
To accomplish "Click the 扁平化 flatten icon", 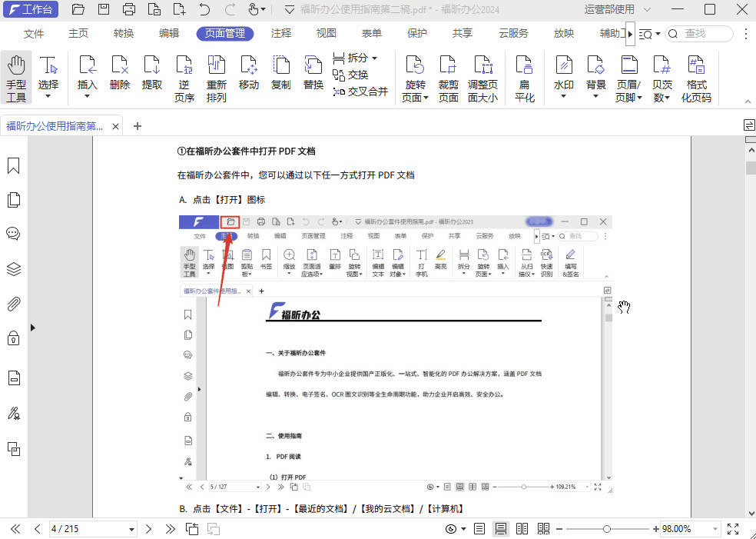I will pos(524,73).
